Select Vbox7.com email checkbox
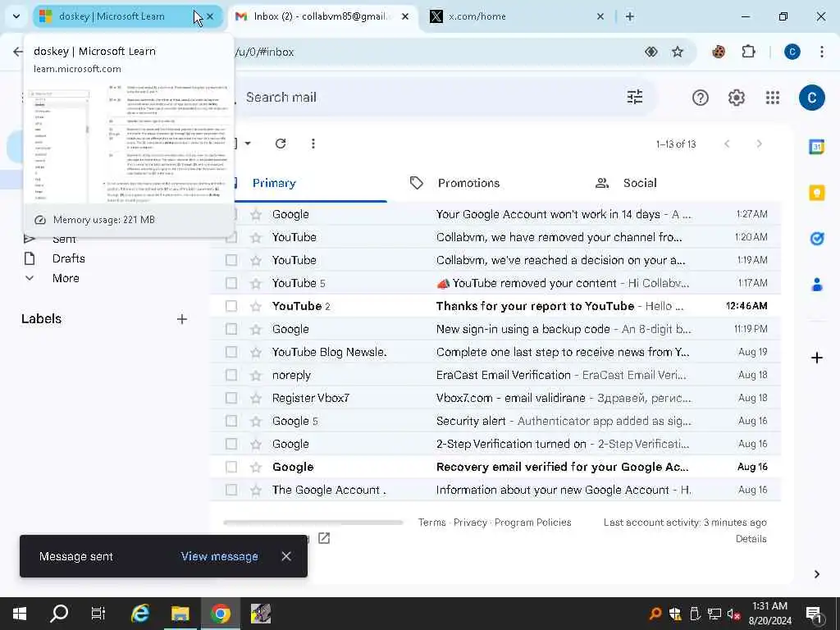This screenshot has width=840, height=630. (x=231, y=398)
